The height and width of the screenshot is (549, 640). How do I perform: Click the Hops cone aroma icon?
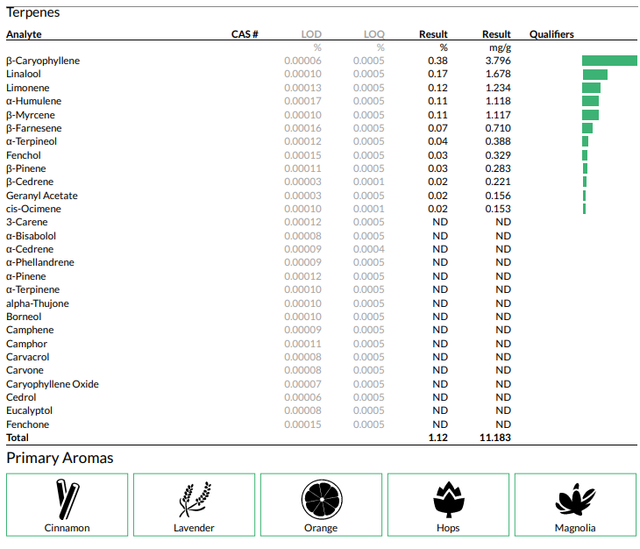click(449, 499)
